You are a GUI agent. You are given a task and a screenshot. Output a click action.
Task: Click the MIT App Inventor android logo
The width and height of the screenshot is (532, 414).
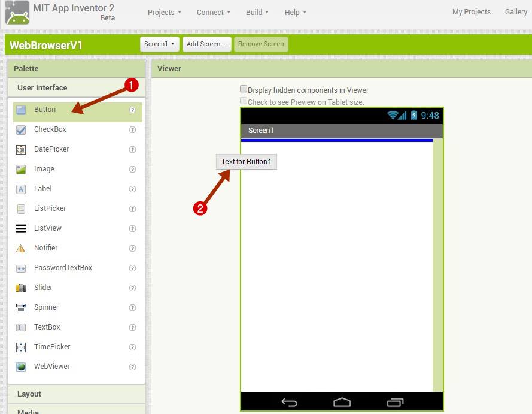click(x=17, y=12)
